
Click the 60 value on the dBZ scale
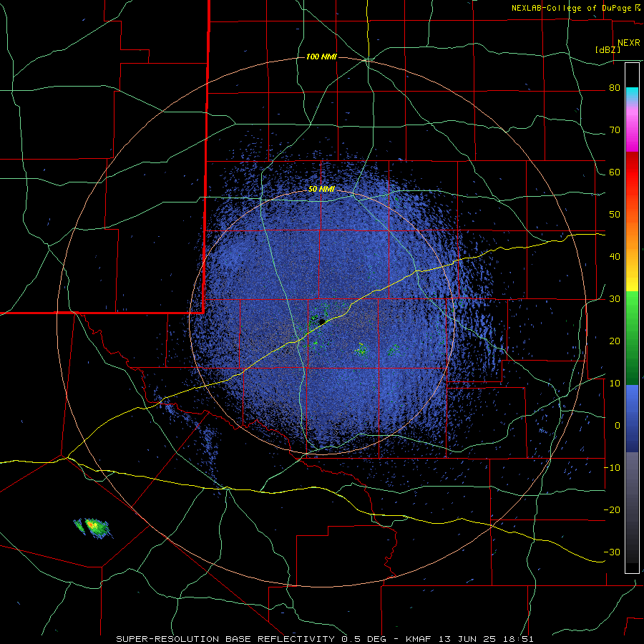[615, 172]
